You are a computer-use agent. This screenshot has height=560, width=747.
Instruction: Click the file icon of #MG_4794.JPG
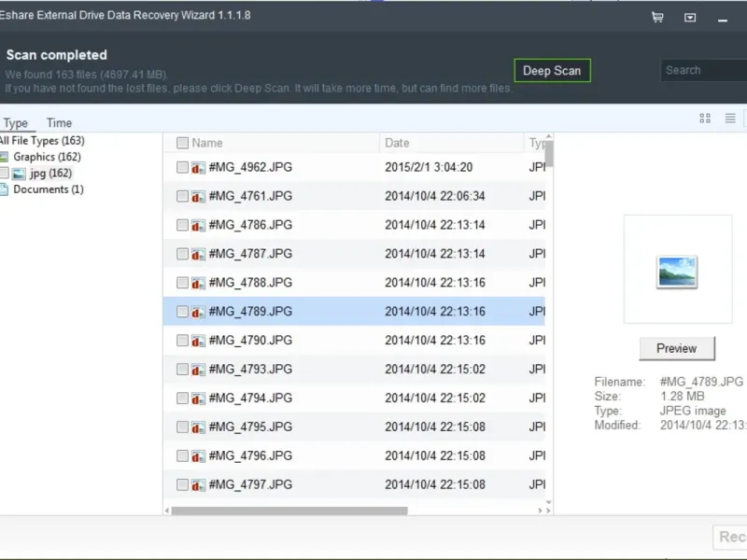(x=198, y=399)
